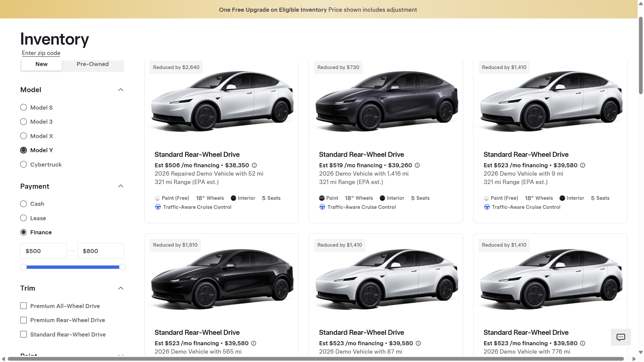
Task: Click black Interior dot on first listing
Action: click(233, 198)
